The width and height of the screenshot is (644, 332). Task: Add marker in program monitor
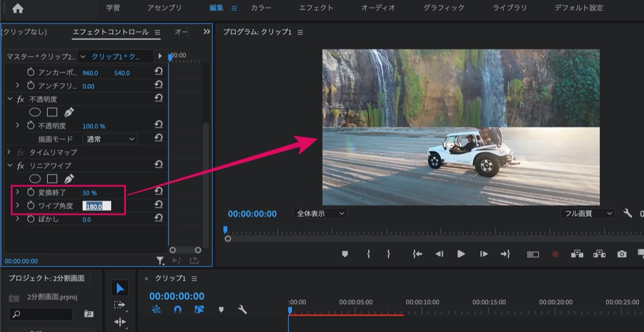tap(345, 254)
